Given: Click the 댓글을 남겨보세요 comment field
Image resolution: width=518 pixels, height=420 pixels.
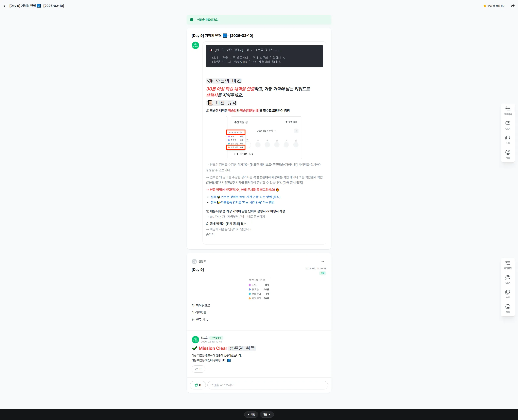Looking at the screenshot, I should [267, 385].
